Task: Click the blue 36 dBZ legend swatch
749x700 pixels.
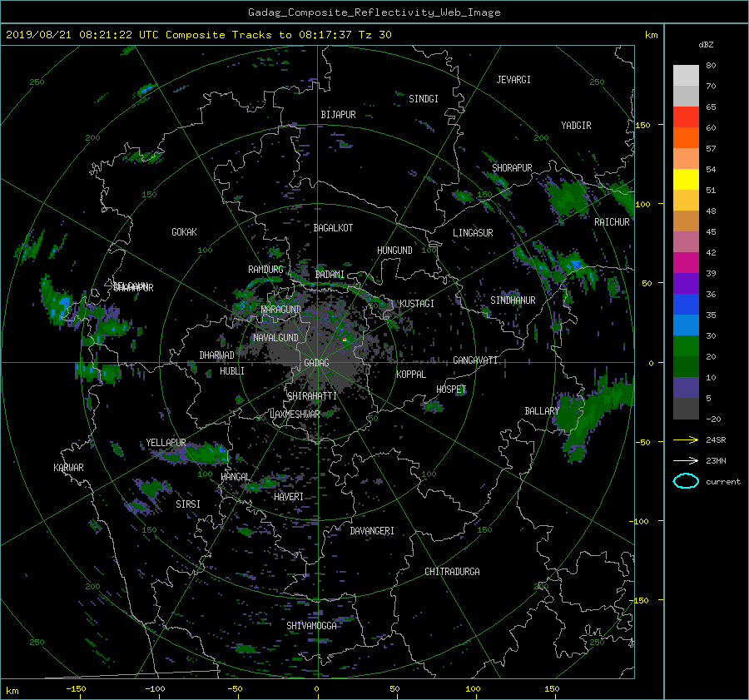Action: (x=686, y=304)
